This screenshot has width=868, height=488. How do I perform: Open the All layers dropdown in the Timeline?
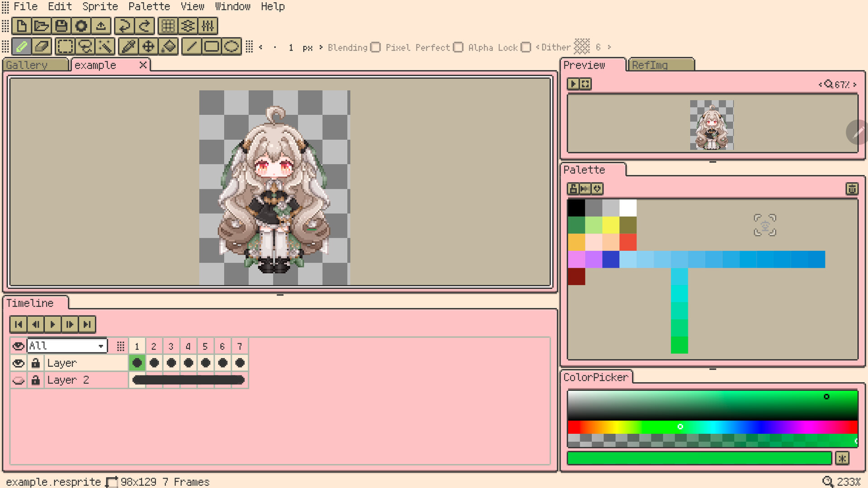pos(66,346)
